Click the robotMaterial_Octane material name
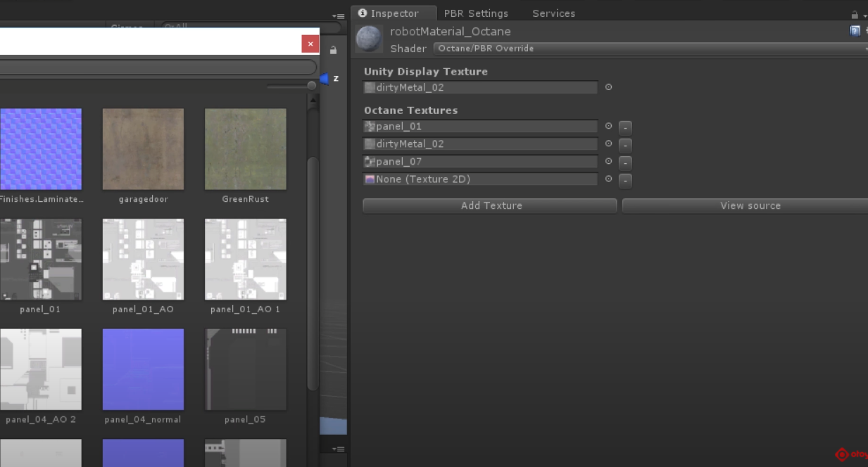Viewport: 868px width, 467px height. point(451,32)
